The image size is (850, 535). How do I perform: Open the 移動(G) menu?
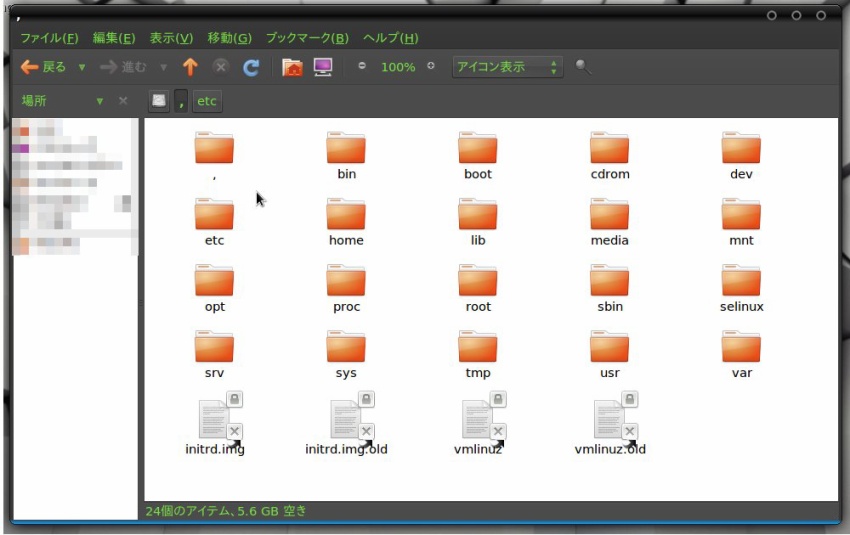(230, 38)
